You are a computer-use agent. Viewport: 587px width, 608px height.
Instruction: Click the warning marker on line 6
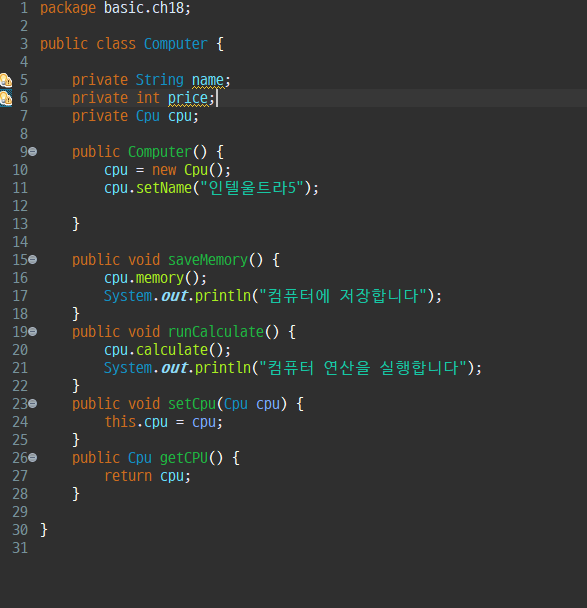click(6, 98)
